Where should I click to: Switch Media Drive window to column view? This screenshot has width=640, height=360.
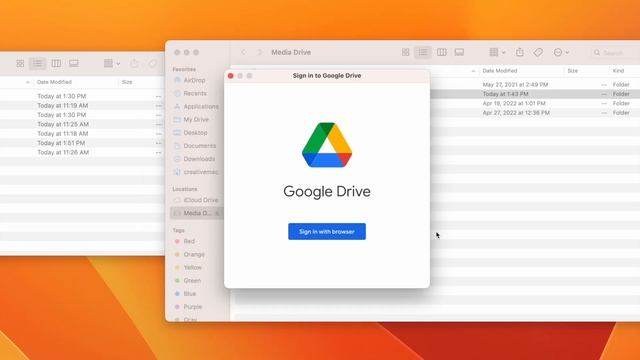442,52
